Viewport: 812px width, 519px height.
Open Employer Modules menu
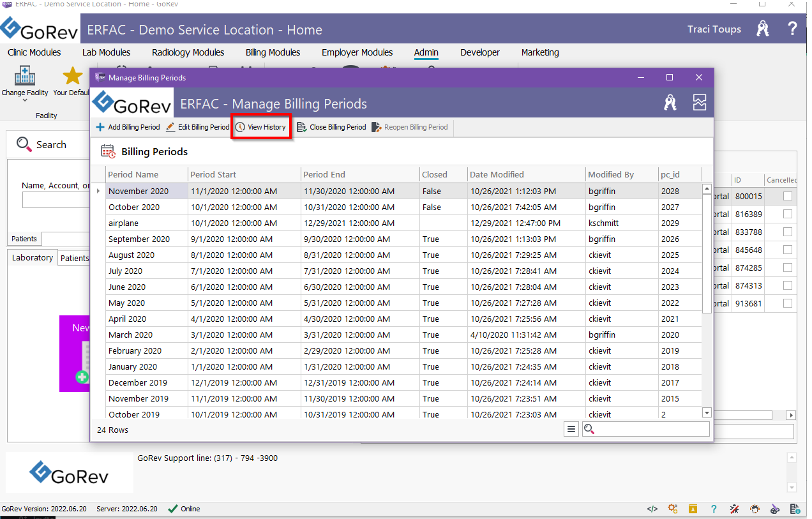point(357,52)
